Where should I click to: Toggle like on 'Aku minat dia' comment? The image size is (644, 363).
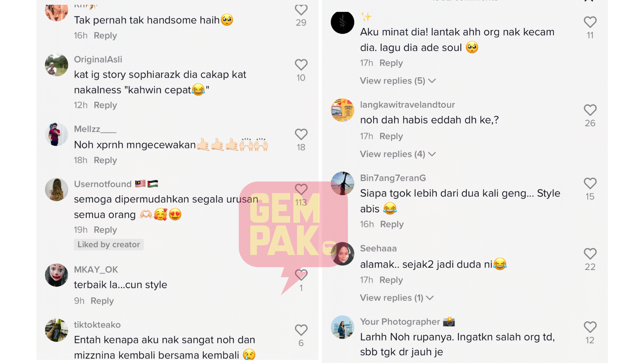point(590,22)
